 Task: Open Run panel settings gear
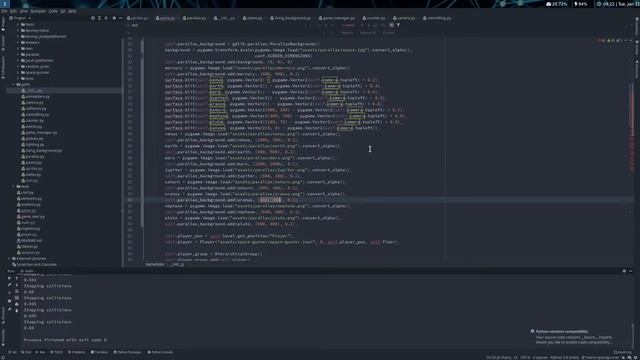click(624, 271)
